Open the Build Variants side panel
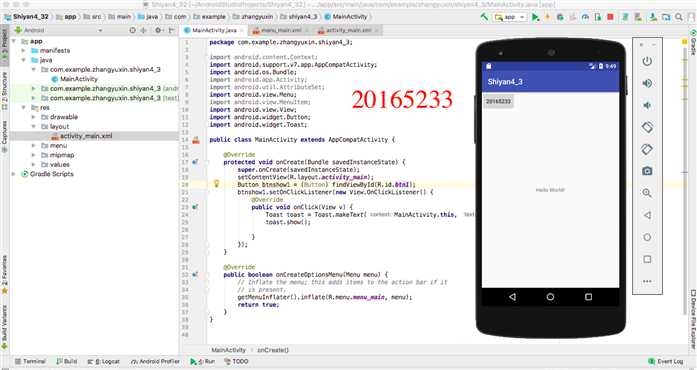Image resolution: width=697 pixels, height=370 pixels. pyautogui.click(x=4, y=326)
